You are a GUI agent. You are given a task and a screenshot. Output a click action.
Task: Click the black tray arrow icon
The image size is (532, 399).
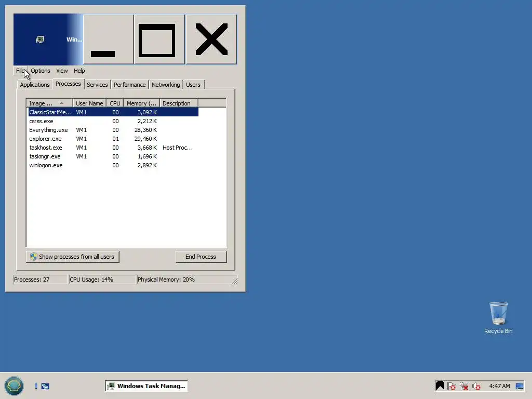coord(440,386)
